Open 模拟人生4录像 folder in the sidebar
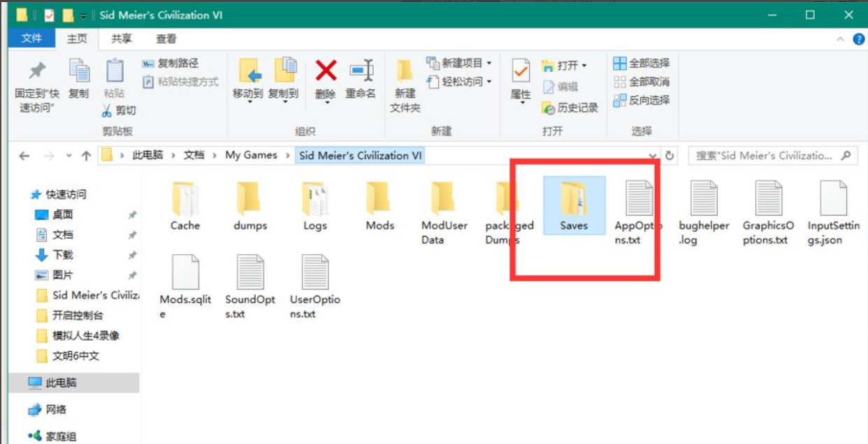The height and width of the screenshot is (444, 868). (86, 336)
